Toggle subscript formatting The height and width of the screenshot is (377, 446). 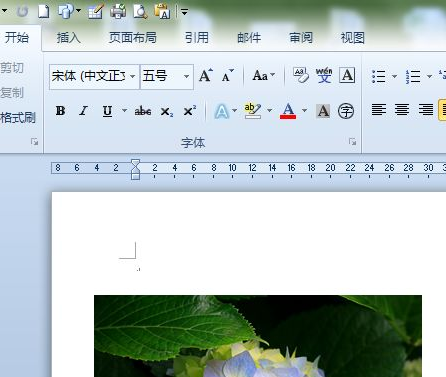pyautogui.click(x=167, y=111)
